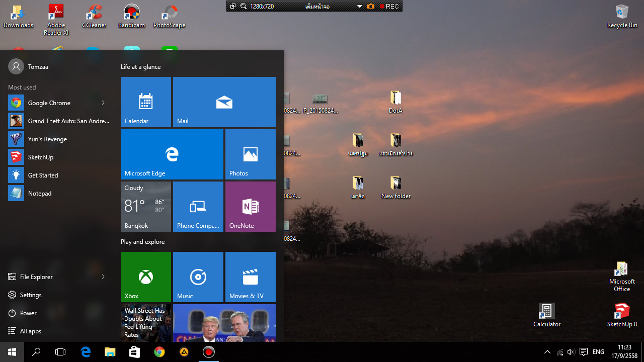Click the Bandicam REC button
Screen dimensions: 644x362
(389, 7)
